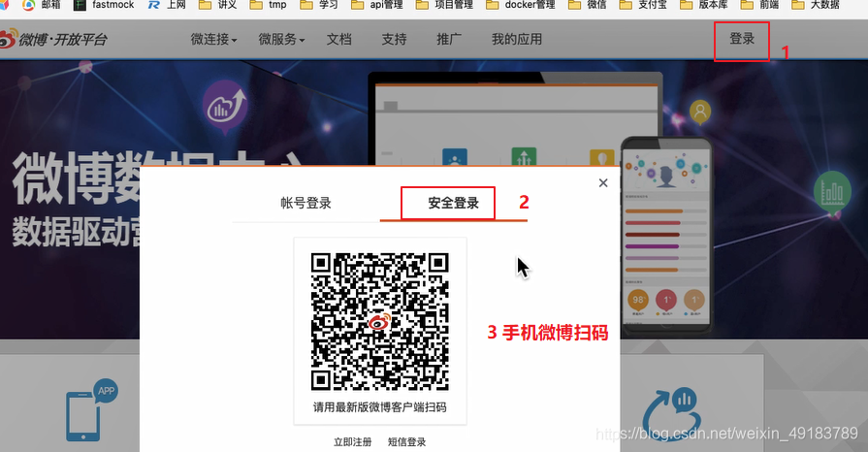868x452 pixels.
Task: Click the 短信登录 link
Action: coord(407,442)
